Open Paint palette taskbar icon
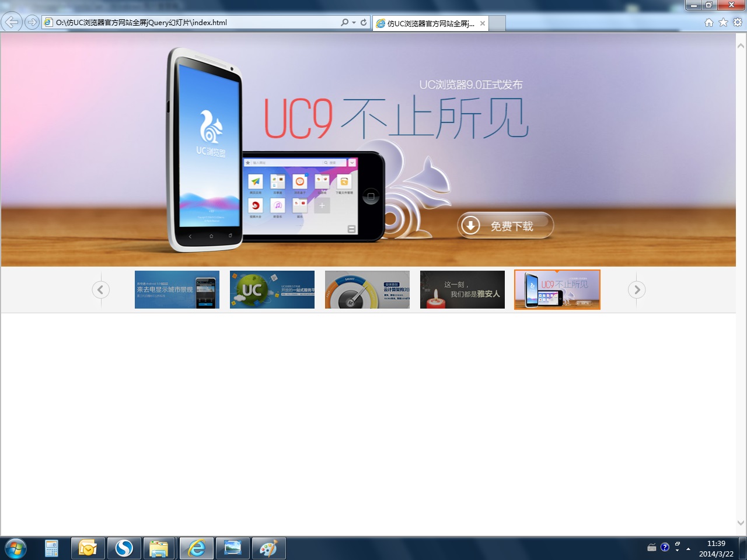 coord(268,549)
